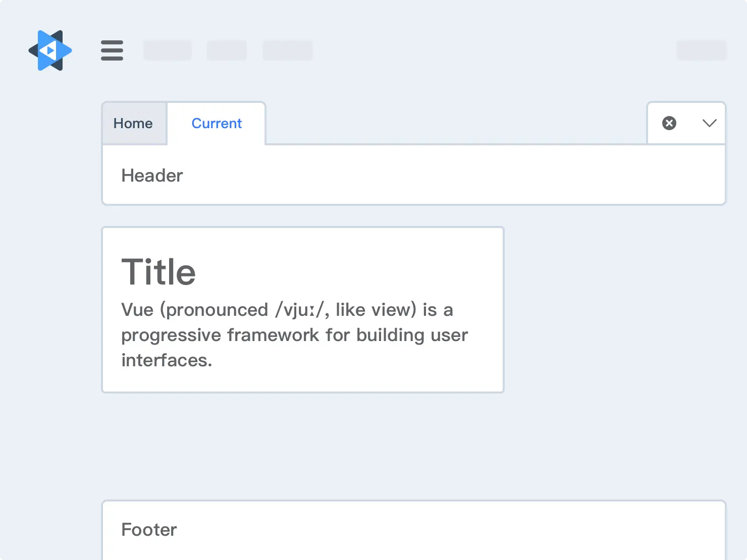Image resolution: width=747 pixels, height=560 pixels.
Task: Click the first gray placeholder nav item
Action: click(168, 50)
